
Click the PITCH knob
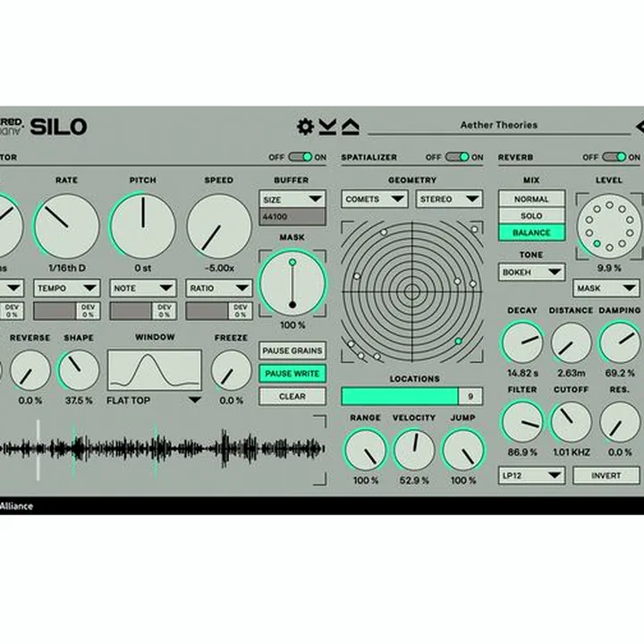click(x=143, y=226)
